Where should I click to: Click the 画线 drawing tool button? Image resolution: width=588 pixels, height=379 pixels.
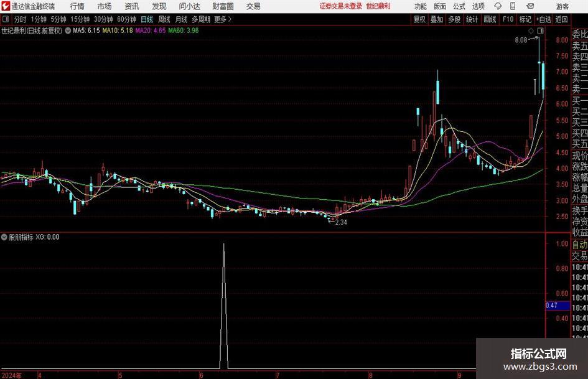tap(490, 19)
